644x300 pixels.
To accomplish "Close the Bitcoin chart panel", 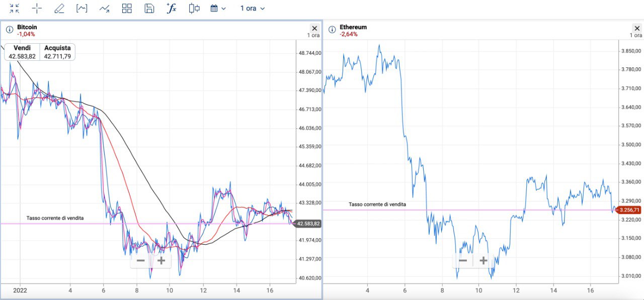I will tap(314, 29).
